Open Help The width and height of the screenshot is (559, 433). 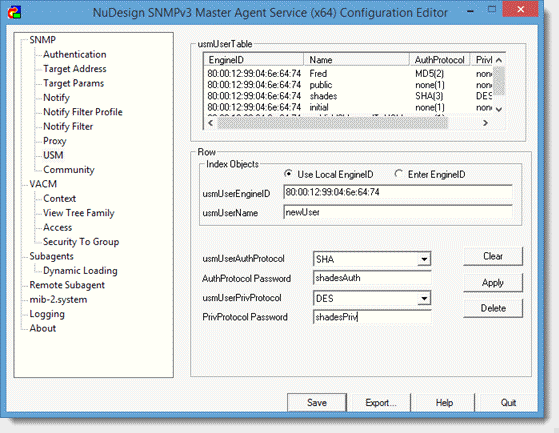pos(444,403)
